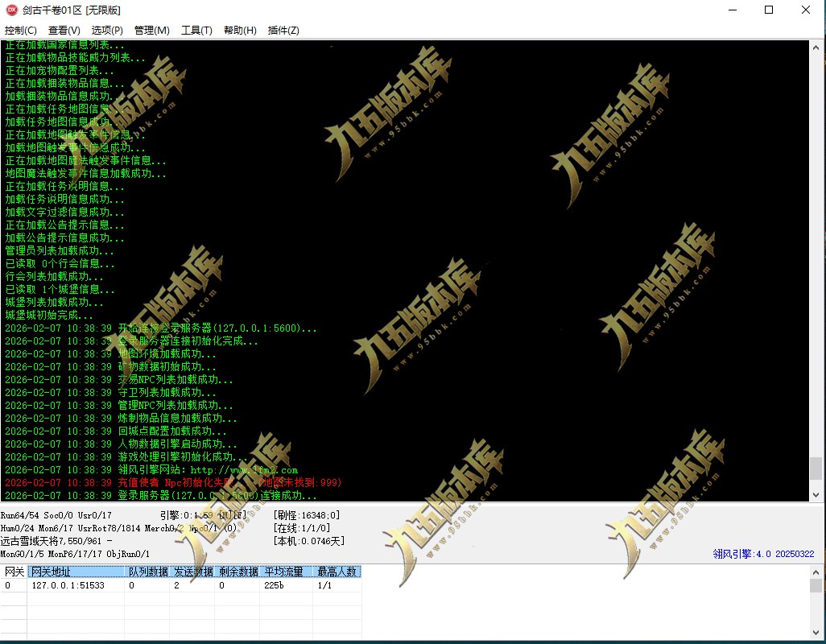The height and width of the screenshot is (644, 826).
Task: Click log line 回城点配置加载成功
Action: pos(116,431)
